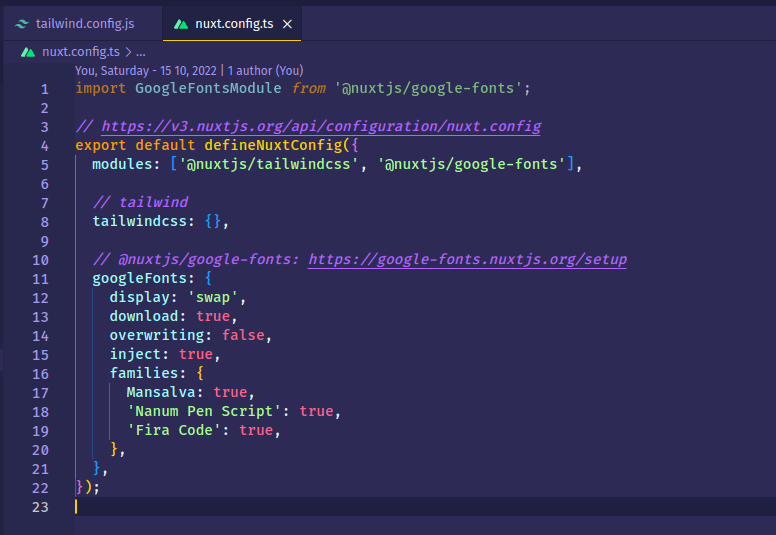The height and width of the screenshot is (535, 776).
Task: Click defineNuxtConfig on line 4
Action: click(273, 145)
